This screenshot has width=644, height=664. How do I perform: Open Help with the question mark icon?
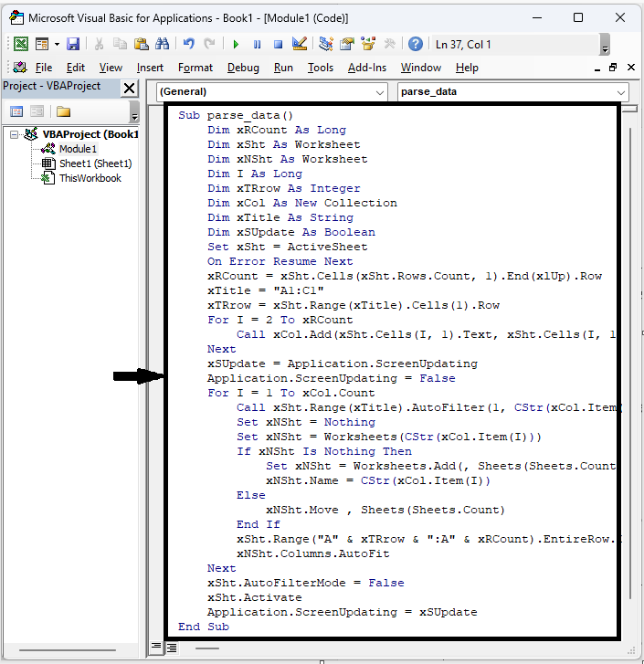click(416, 44)
